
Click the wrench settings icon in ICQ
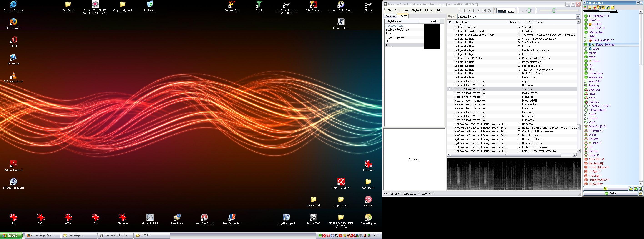(608, 8)
